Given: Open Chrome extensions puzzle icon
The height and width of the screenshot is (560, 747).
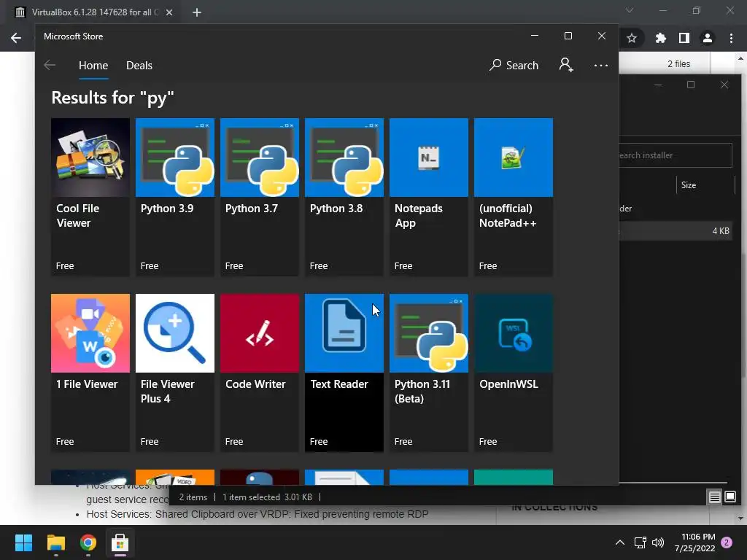Looking at the screenshot, I should pos(660,38).
